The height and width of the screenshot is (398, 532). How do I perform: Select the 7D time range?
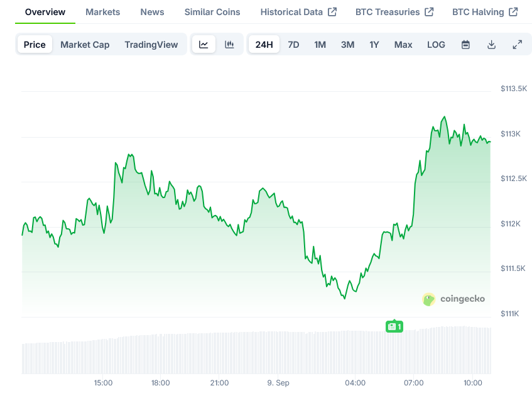click(293, 45)
